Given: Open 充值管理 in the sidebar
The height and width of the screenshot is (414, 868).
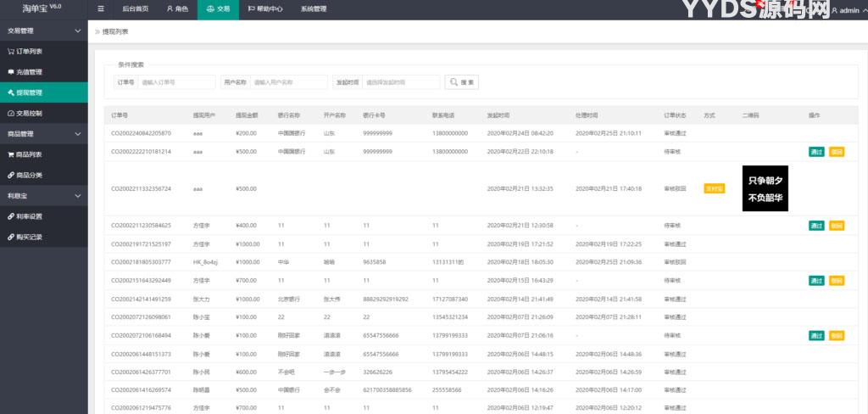Looking at the screenshot, I should 30,72.
